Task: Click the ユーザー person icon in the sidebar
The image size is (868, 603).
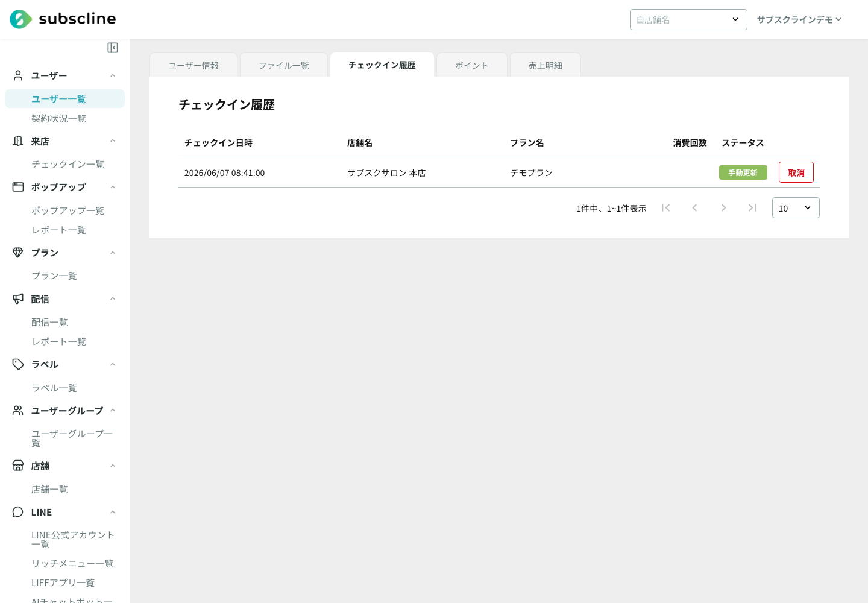Action: tap(18, 75)
